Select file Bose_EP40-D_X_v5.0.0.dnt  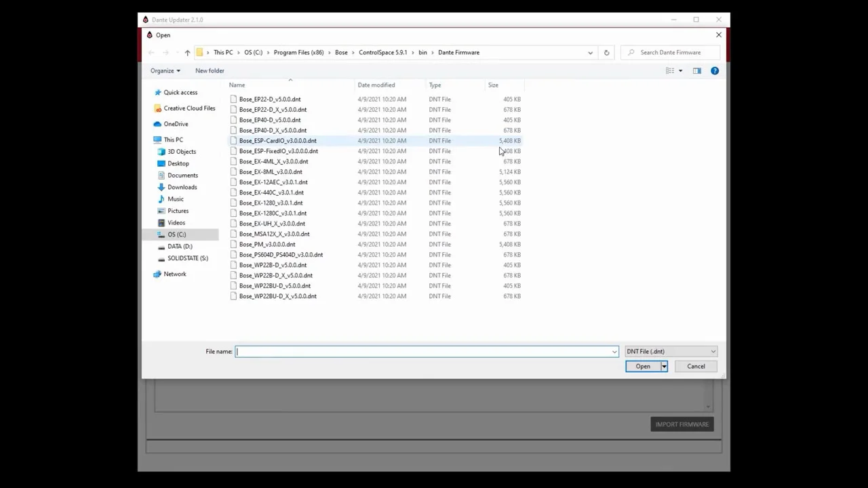tap(273, 130)
